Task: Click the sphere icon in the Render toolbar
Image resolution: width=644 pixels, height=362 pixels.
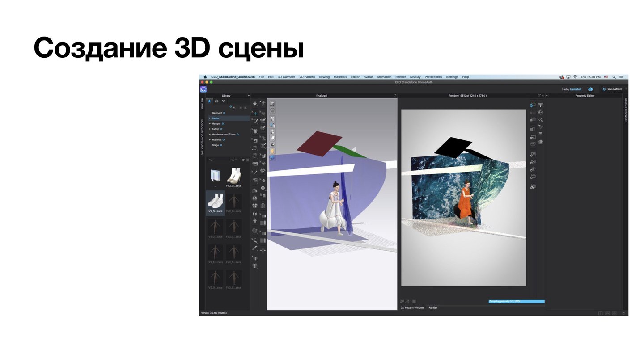Action: click(541, 112)
